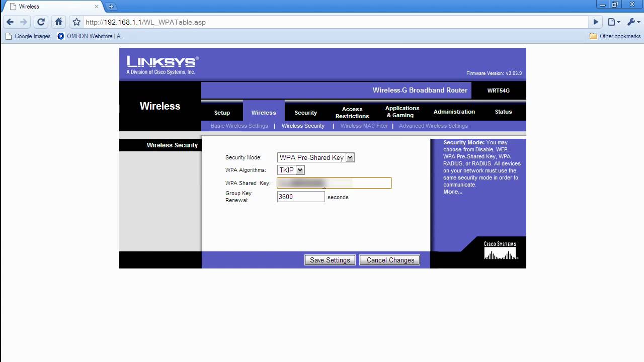Go to Applications & Gaming tab
The width and height of the screenshot is (644, 362).
pyautogui.click(x=402, y=112)
